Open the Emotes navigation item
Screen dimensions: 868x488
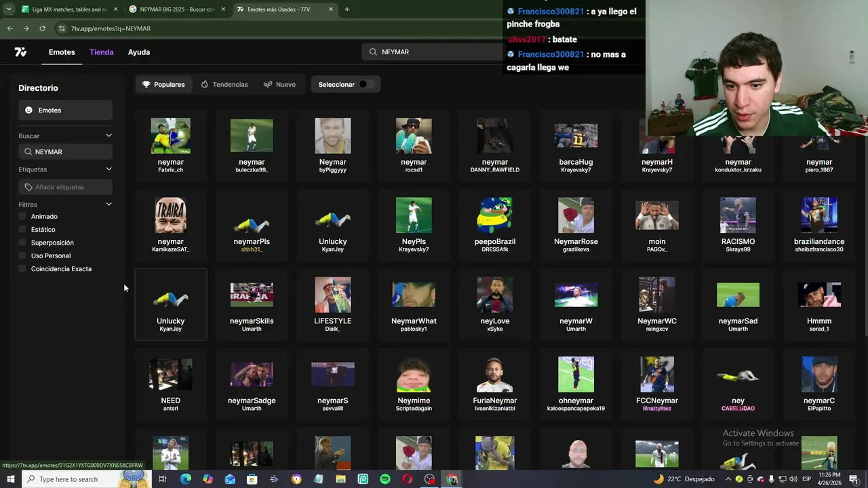coord(62,52)
